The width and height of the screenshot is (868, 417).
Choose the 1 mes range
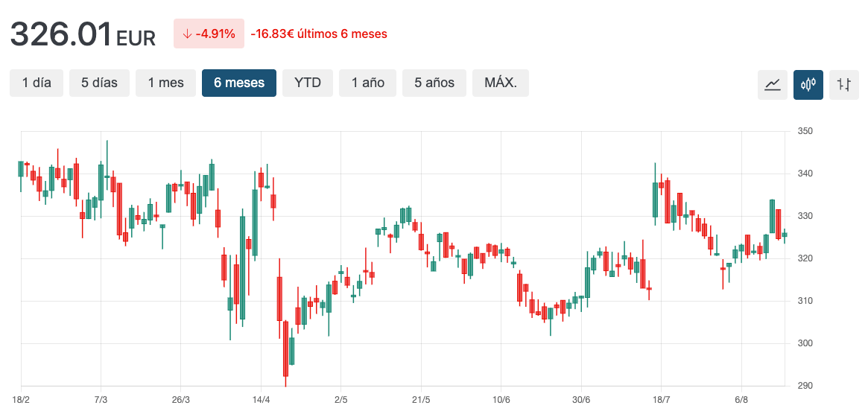(165, 83)
